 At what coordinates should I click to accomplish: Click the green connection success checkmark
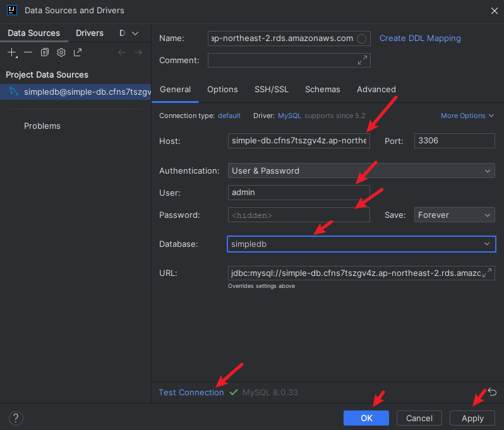[x=234, y=392]
